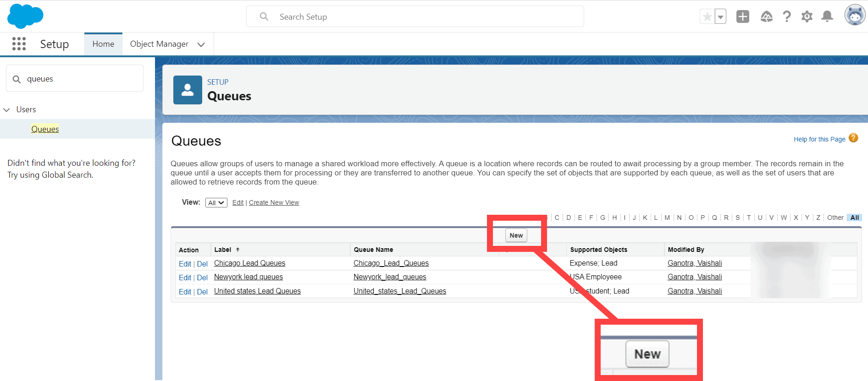868x381 pixels.
Task: Click the Edit view link
Action: 238,202
